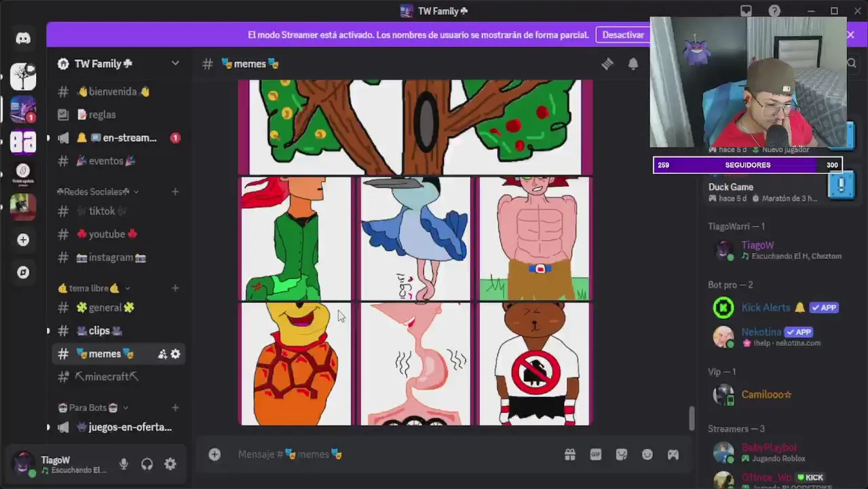Open apps game controller icon
The height and width of the screenshot is (489, 868).
[x=673, y=454]
